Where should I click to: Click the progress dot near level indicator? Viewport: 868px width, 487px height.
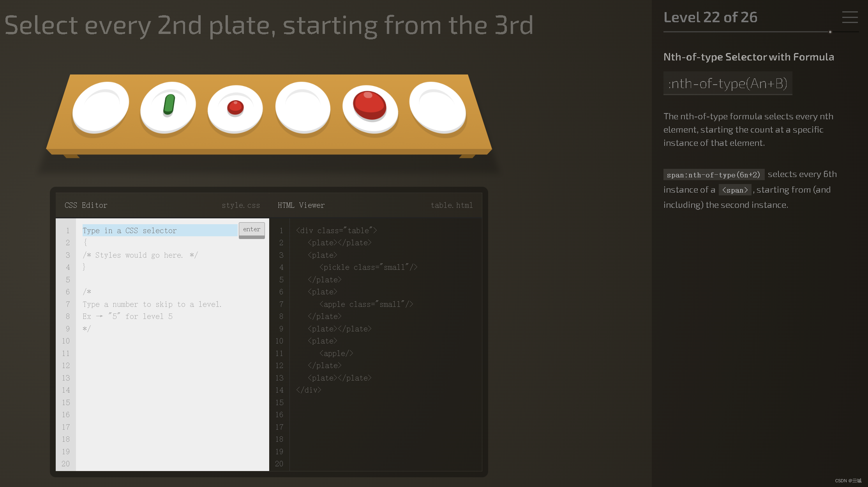pyautogui.click(x=830, y=32)
